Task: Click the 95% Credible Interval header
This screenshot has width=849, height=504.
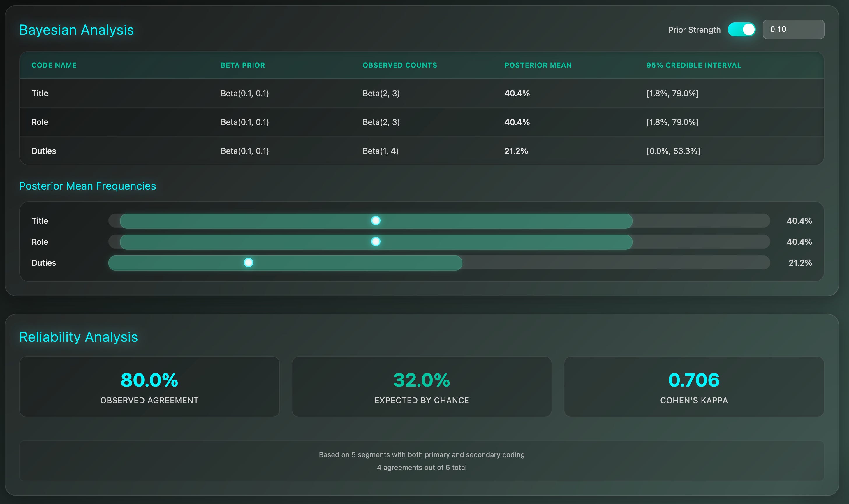Action: [693, 65]
